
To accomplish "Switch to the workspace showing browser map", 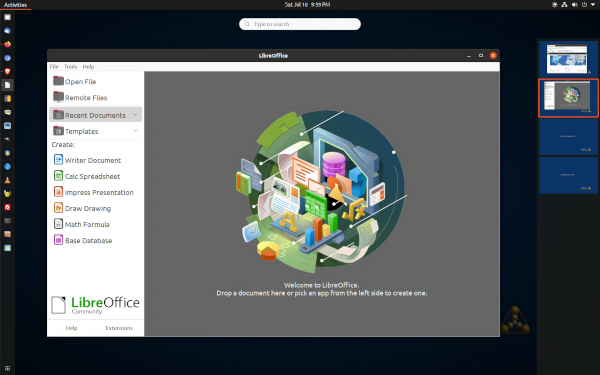I will click(x=568, y=59).
